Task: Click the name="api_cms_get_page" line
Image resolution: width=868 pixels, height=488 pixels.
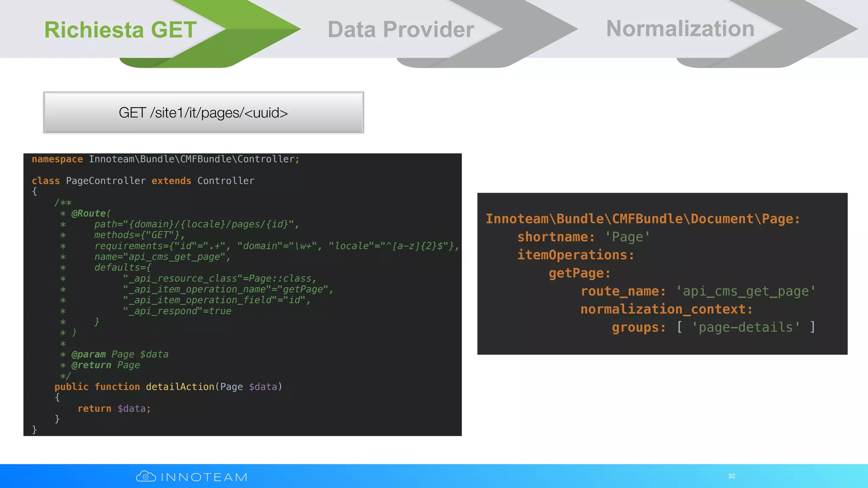Action: (162, 257)
